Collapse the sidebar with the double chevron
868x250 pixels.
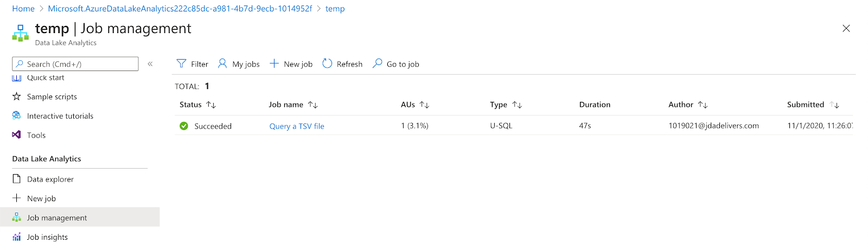(150, 64)
